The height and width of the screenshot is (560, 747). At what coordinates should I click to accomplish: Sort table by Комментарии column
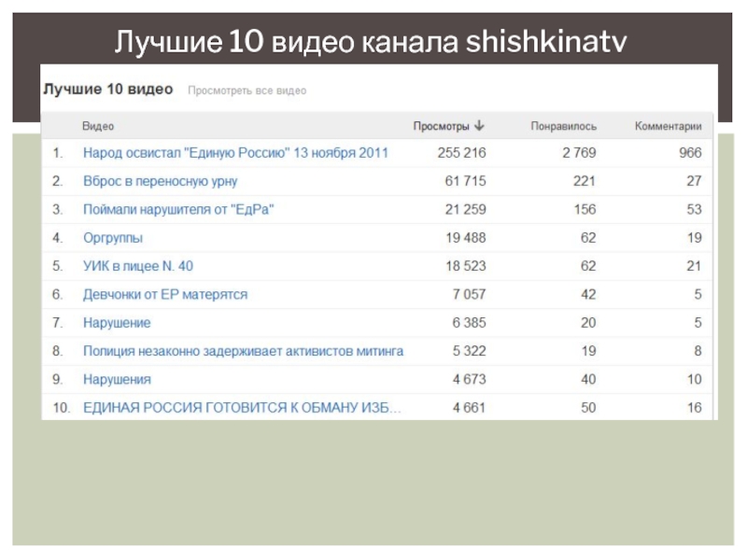click(668, 126)
